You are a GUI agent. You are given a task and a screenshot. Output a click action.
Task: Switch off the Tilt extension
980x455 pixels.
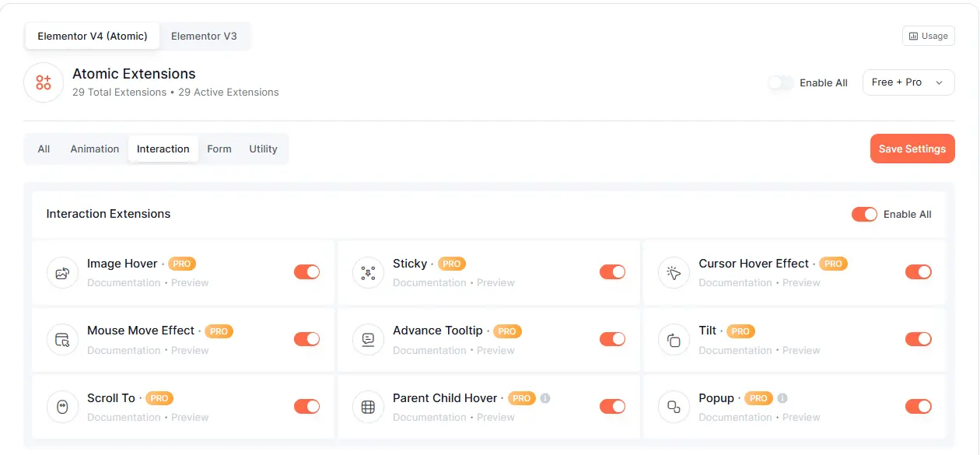pos(919,339)
